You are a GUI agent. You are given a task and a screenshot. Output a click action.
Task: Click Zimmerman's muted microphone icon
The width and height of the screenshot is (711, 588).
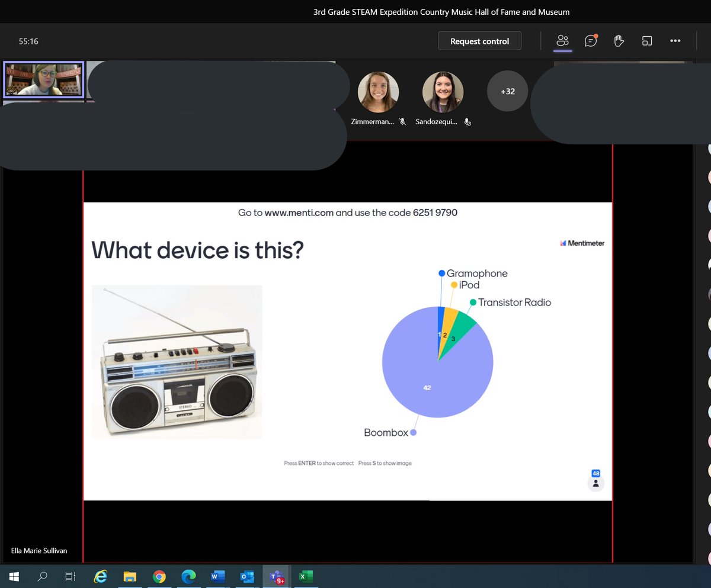(402, 121)
